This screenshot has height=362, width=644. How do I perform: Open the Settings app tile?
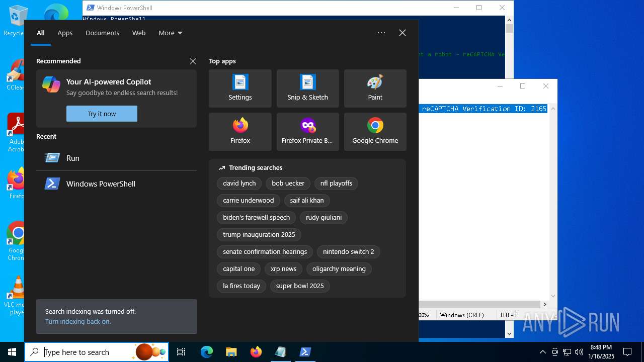[x=240, y=88]
